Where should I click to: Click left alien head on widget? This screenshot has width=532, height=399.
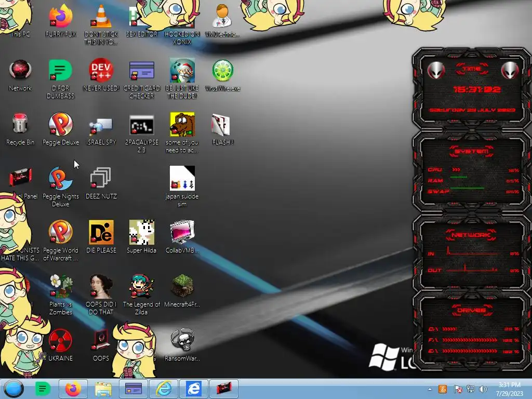pos(436,70)
